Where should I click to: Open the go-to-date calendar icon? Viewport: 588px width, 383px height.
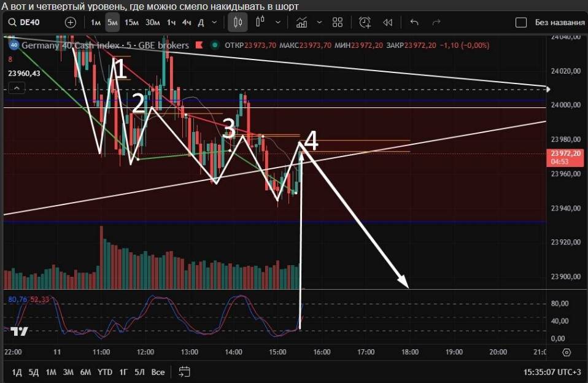pyautogui.click(x=185, y=371)
